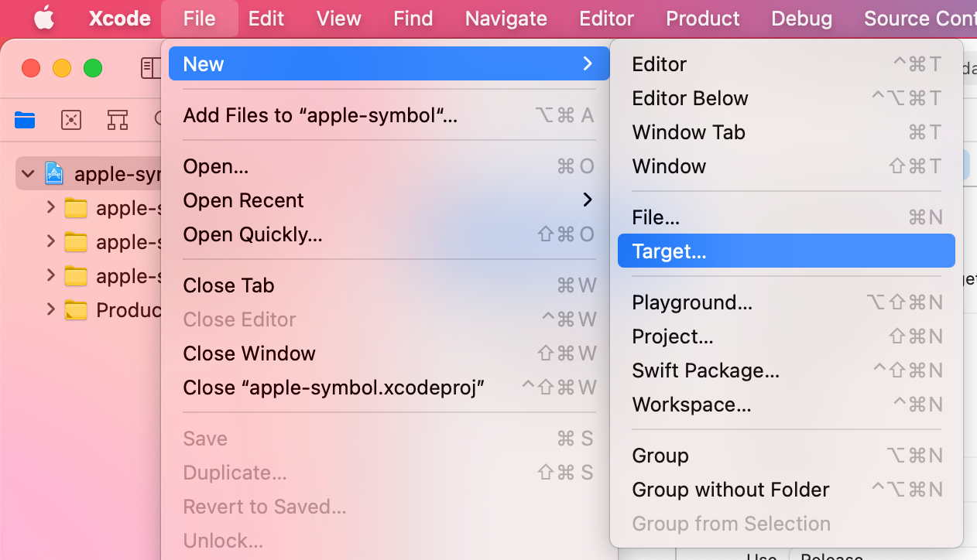The width and height of the screenshot is (977, 560).
Task: Open the View menu
Action: [339, 19]
